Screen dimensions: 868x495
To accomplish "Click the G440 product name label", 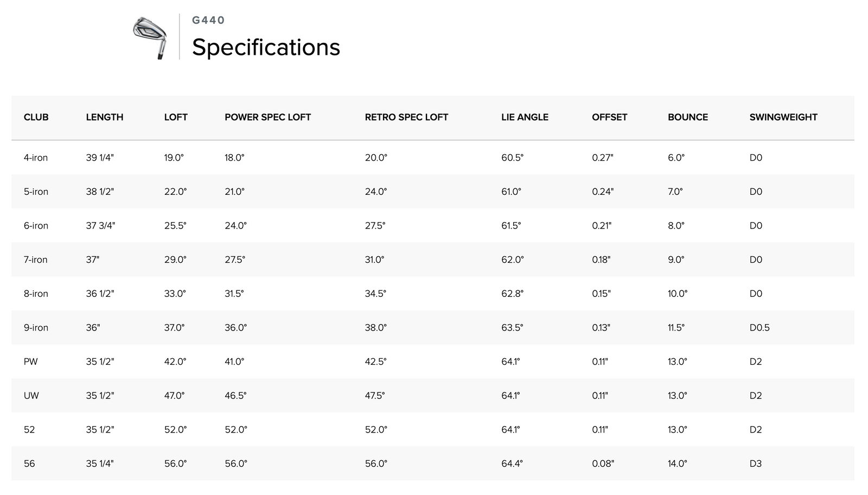I will pos(208,20).
